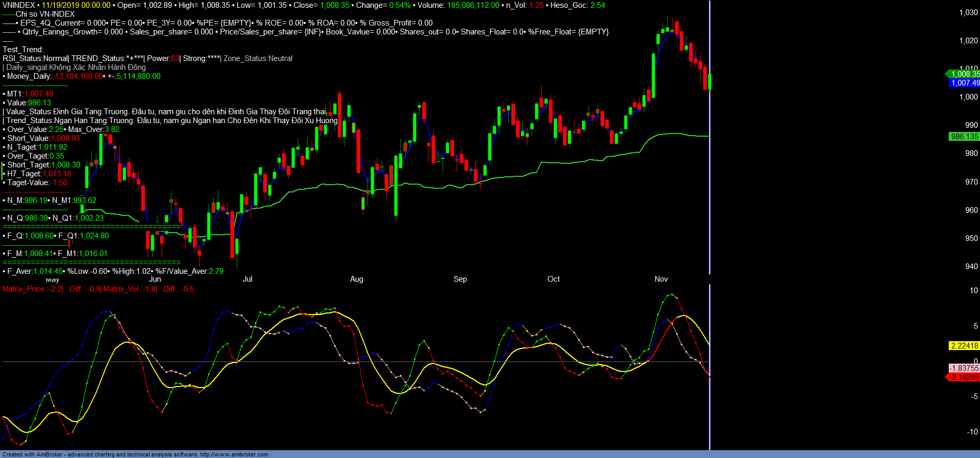Click the Jun month label on time axis

tap(155, 279)
